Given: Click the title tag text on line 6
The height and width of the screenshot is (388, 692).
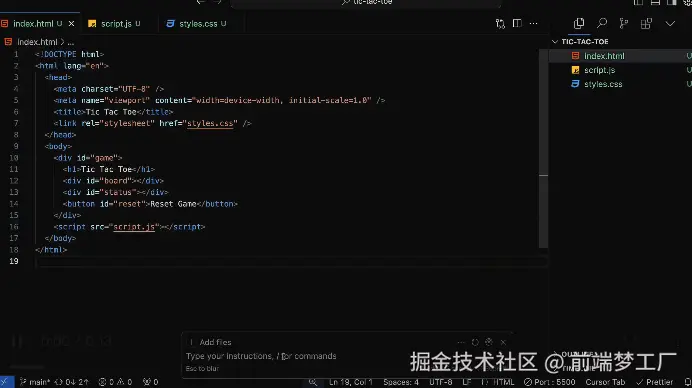Looking at the screenshot, I should (111, 112).
